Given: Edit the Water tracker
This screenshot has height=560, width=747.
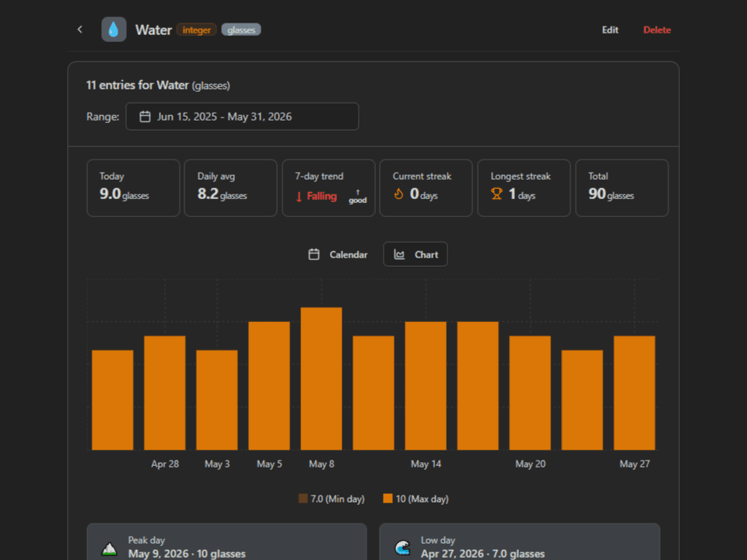Looking at the screenshot, I should click(610, 30).
